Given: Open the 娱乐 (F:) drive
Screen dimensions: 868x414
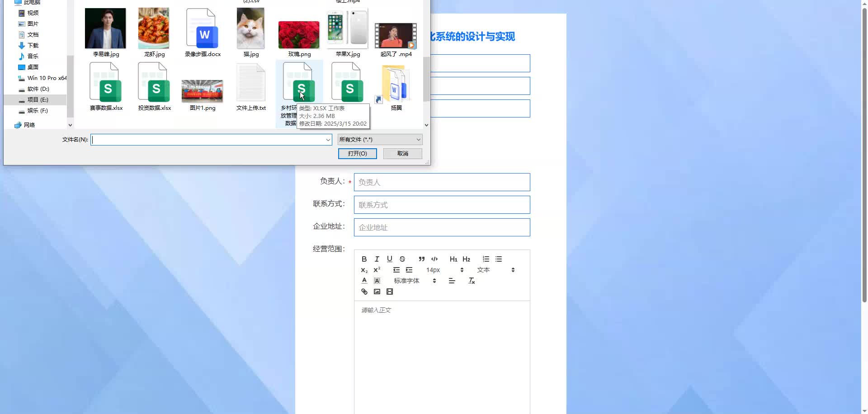Looking at the screenshot, I should [x=37, y=111].
